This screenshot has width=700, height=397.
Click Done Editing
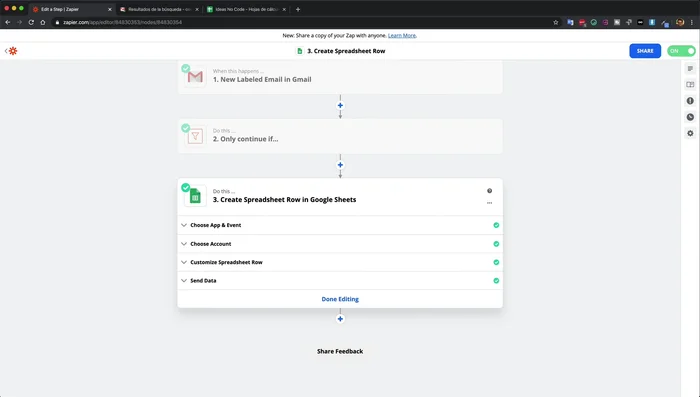pyautogui.click(x=340, y=299)
